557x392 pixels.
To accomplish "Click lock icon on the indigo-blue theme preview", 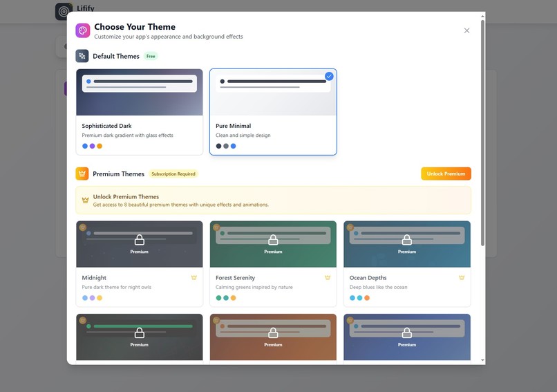I will click(x=407, y=333).
